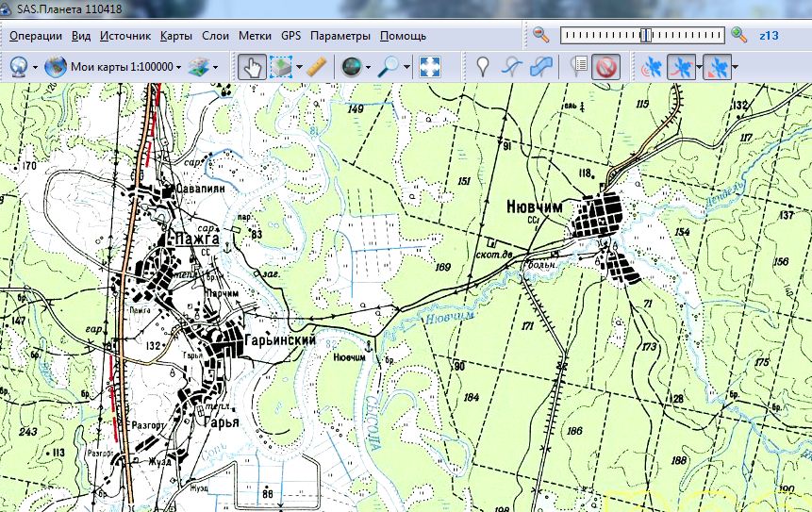Click the zoom level slider handle
The width and height of the screenshot is (812, 512).
coord(645,35)
